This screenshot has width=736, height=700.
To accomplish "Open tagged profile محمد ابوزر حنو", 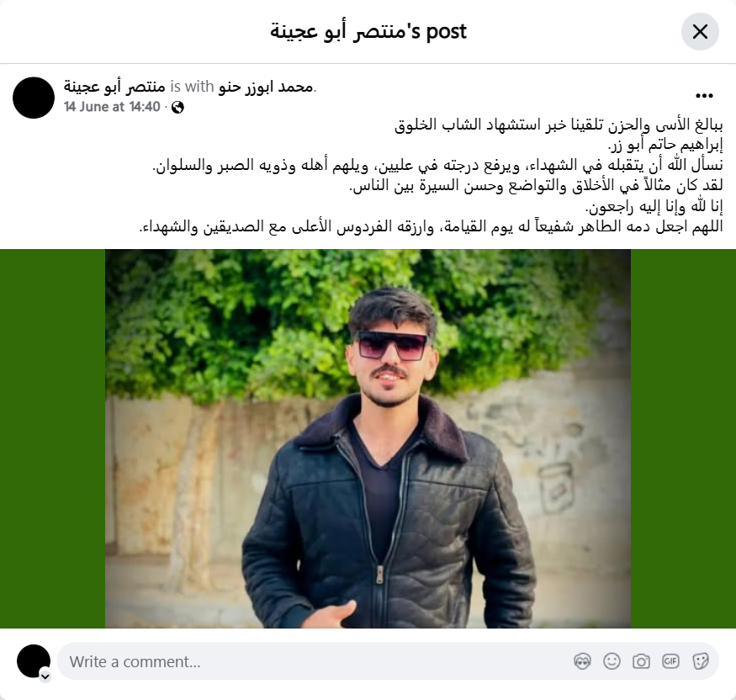I will (266, 87).
